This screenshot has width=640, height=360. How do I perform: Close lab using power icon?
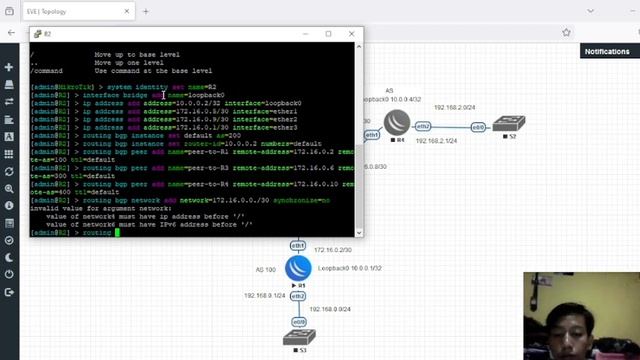pyautogui.click(x=9, y=274)
